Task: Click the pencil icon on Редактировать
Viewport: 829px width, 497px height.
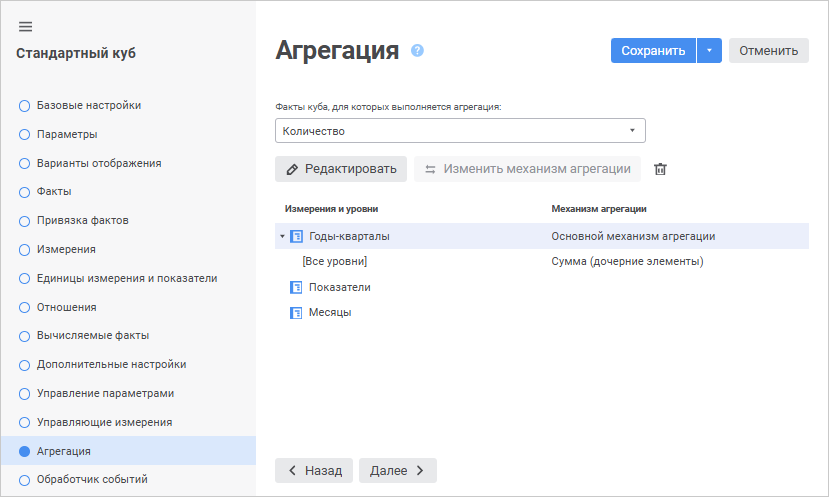Action: pos(292,169)
